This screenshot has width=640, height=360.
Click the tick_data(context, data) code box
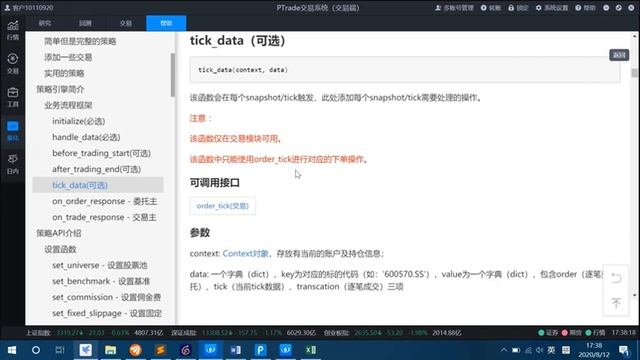pyautogui.click(x=404, y=70)
